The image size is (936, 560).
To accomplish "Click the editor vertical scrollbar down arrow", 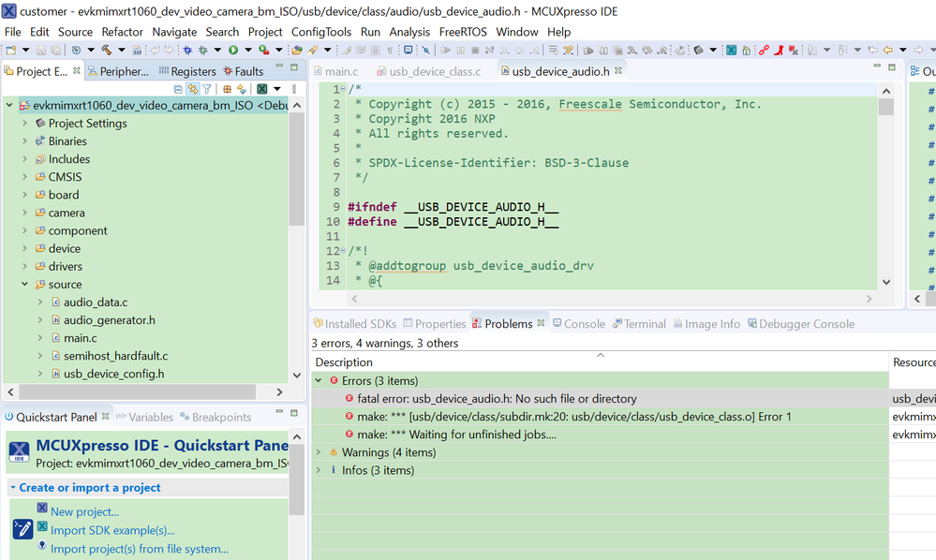I will tap(886, 282).
